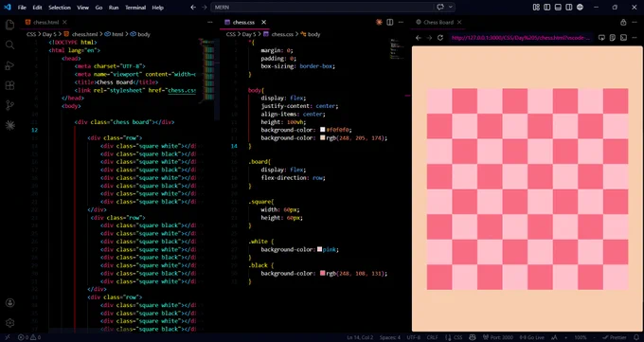This screenshot has width=644, height=342.
Task: Toggle the secondary side bar
Action: click(569, 7)
